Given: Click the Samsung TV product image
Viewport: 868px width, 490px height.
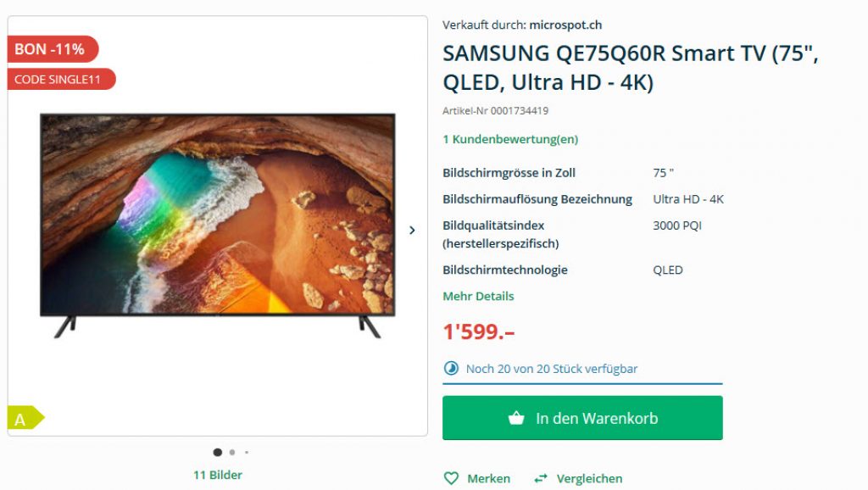Looking at the screenshot, I should [x=218, y=226].
